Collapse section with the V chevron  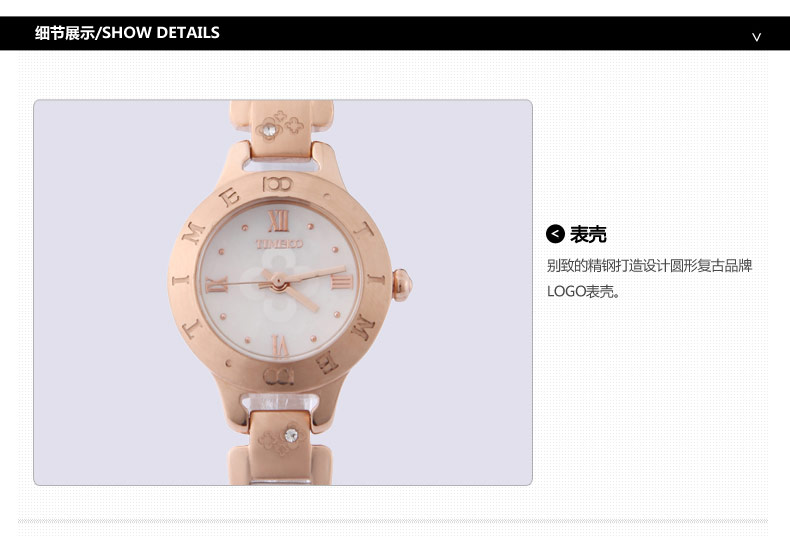(x=756, y=37)
